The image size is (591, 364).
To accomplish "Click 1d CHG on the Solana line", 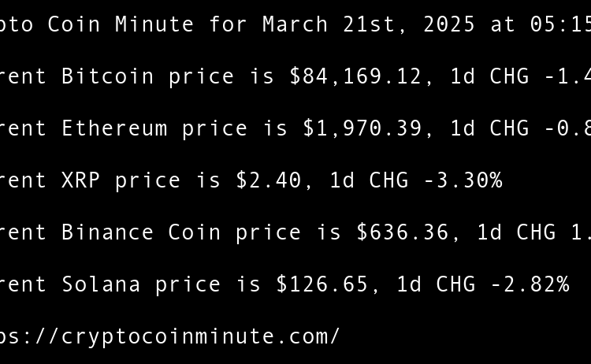I will (x=436, y=284).
